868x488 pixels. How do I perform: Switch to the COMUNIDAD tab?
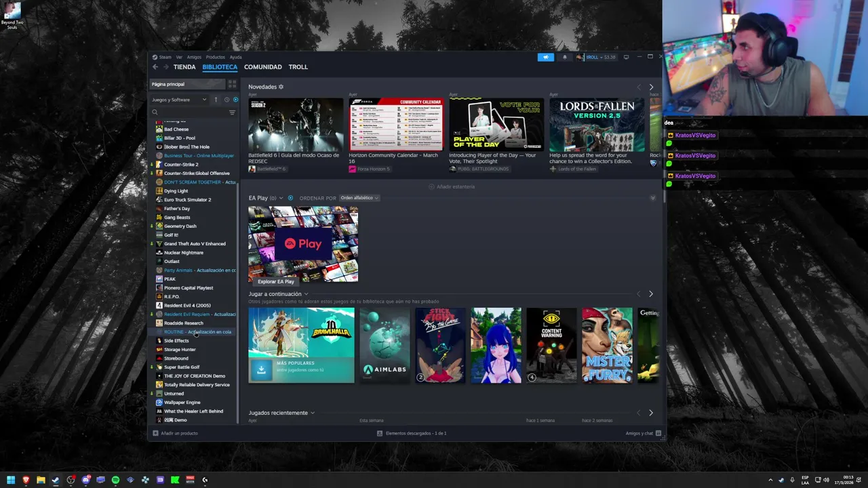coord(263,67)
